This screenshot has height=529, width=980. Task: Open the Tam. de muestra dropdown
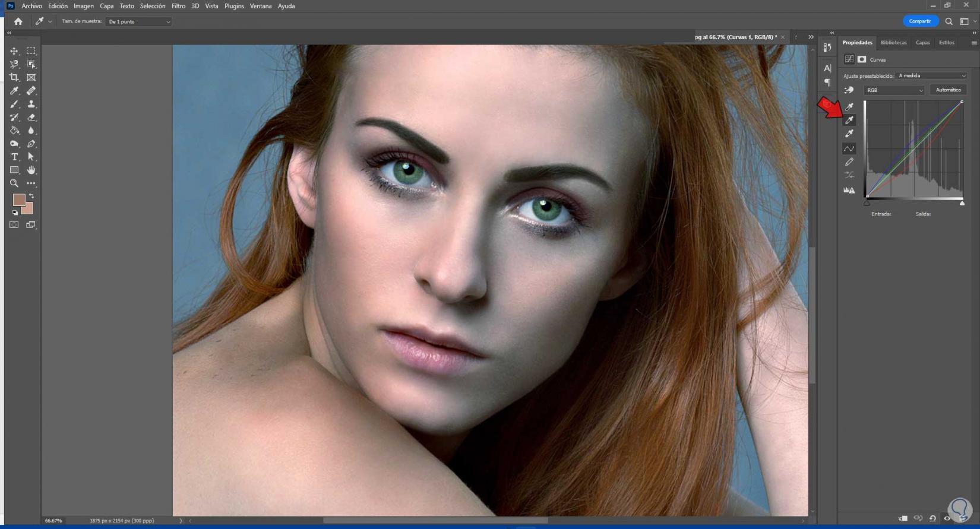139,21
